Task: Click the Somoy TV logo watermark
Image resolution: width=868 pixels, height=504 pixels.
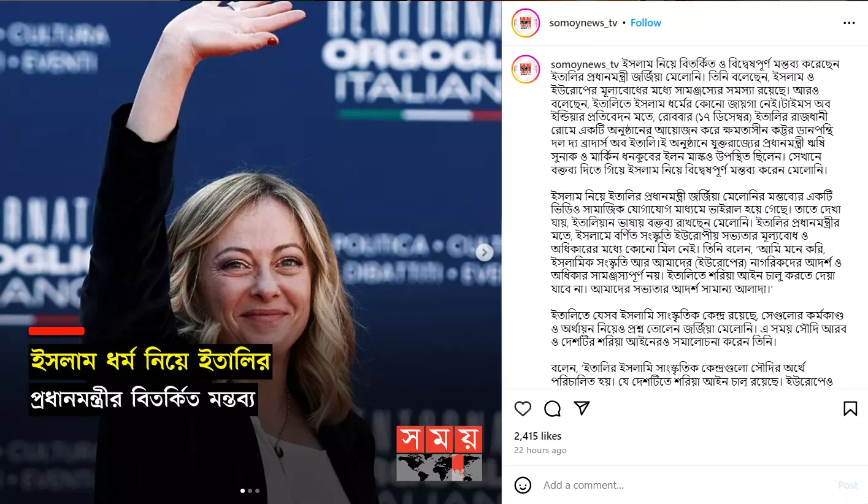Action: coord(439,453)
